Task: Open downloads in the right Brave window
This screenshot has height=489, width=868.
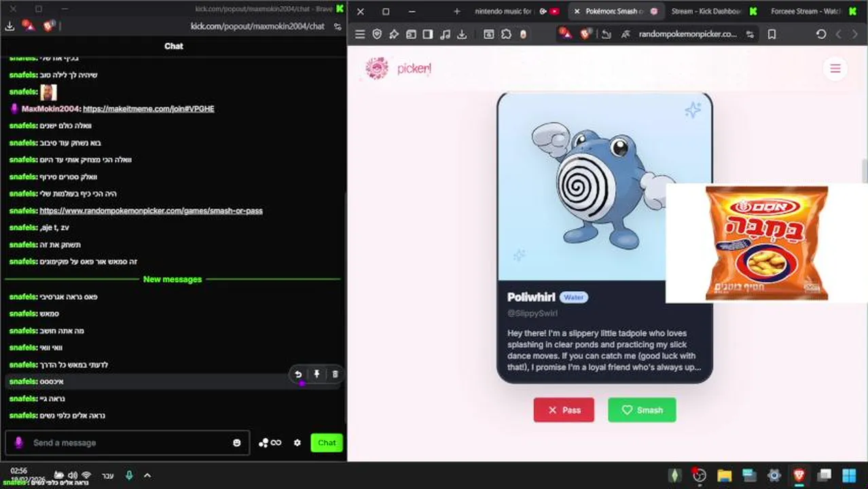Action: (462, 34)
